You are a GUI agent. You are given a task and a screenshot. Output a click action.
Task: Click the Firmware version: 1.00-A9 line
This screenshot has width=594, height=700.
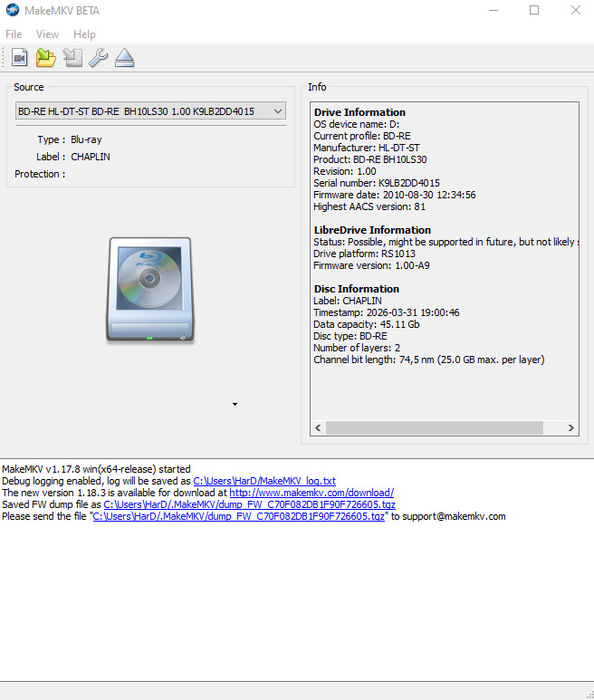[371, 265]
